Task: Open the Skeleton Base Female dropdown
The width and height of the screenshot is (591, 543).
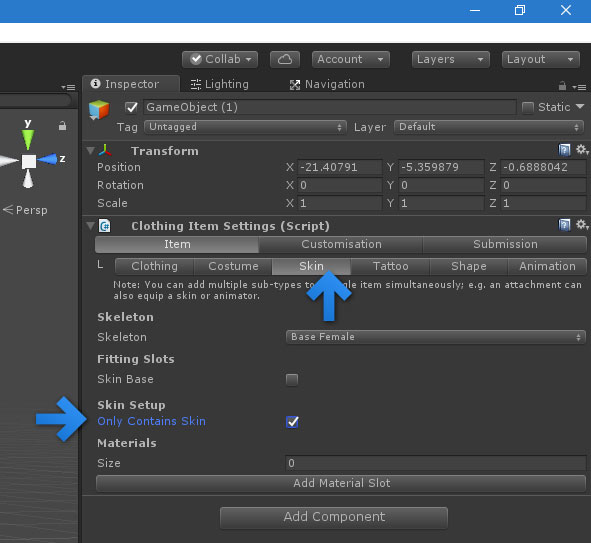Action: (x=436, y=337)
